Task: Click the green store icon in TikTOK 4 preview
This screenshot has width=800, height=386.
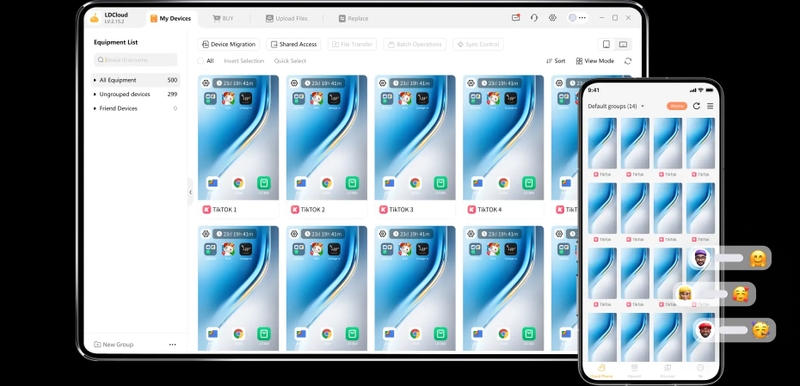Action: click(x=529, y=183)
